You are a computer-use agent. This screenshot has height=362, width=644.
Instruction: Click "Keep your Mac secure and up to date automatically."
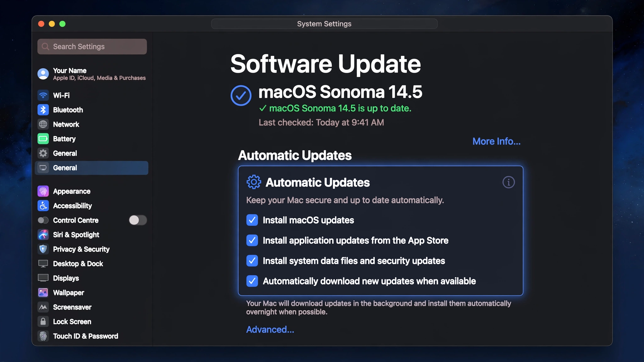click(x=345, y=200)
